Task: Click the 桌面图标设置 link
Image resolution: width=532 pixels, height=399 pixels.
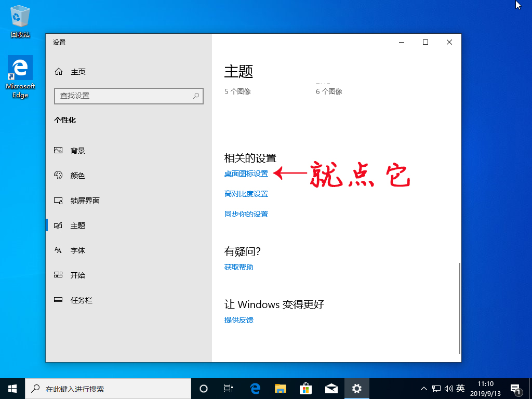Action: click(x=246, y=174)
